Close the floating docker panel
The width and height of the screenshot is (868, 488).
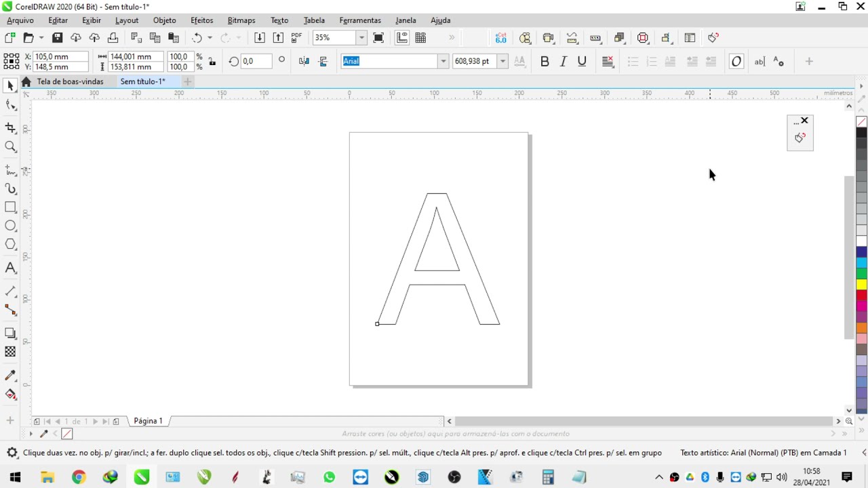[804, 121]
